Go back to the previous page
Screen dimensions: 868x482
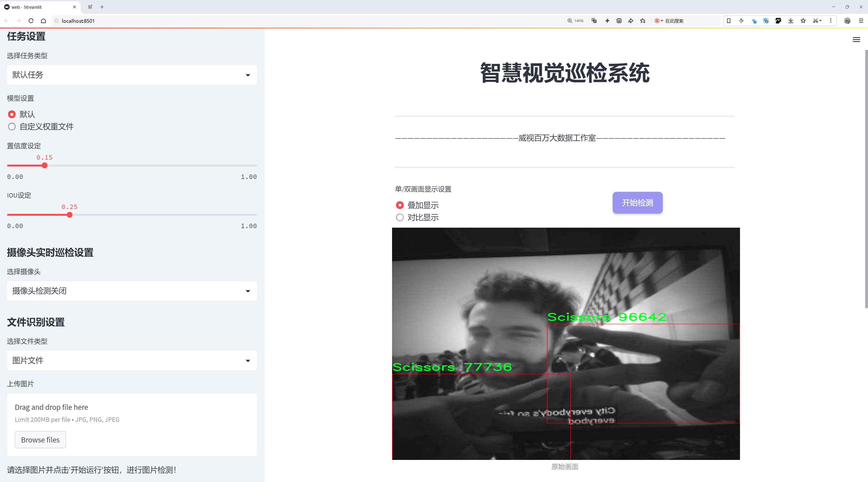click(x=6, y=21)
